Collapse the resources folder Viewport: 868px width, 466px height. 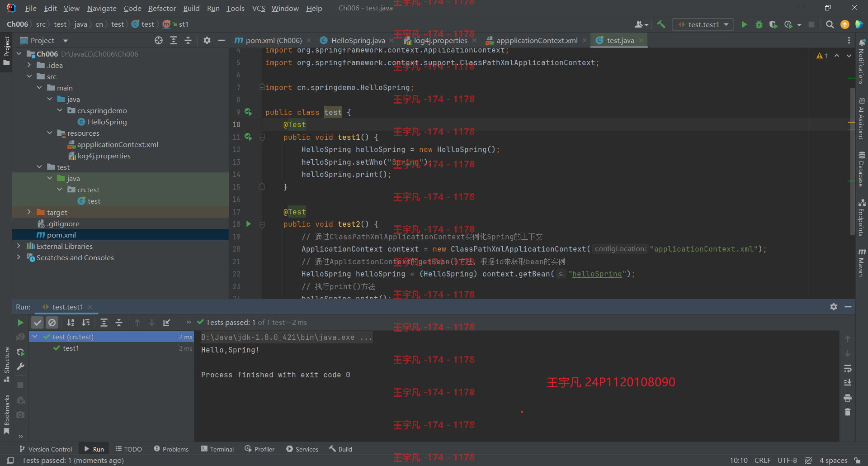click(x=50, y=133)
